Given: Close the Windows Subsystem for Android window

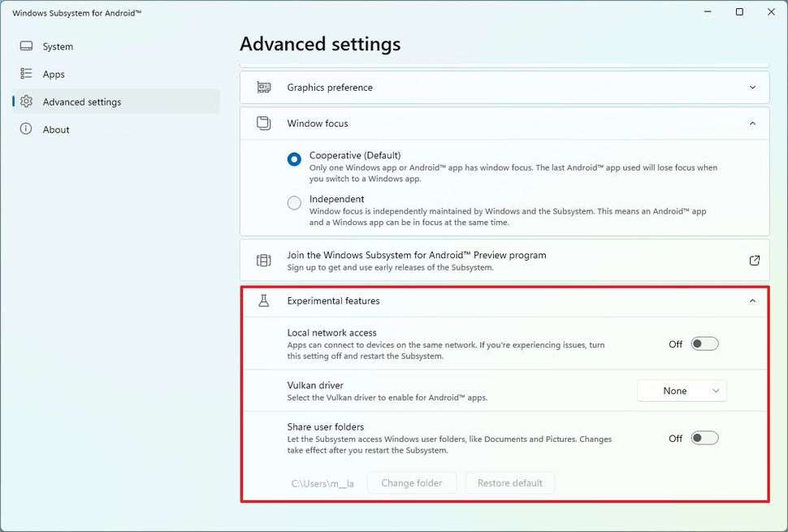Looking at the screenshot, I should (x=771, y=11).
